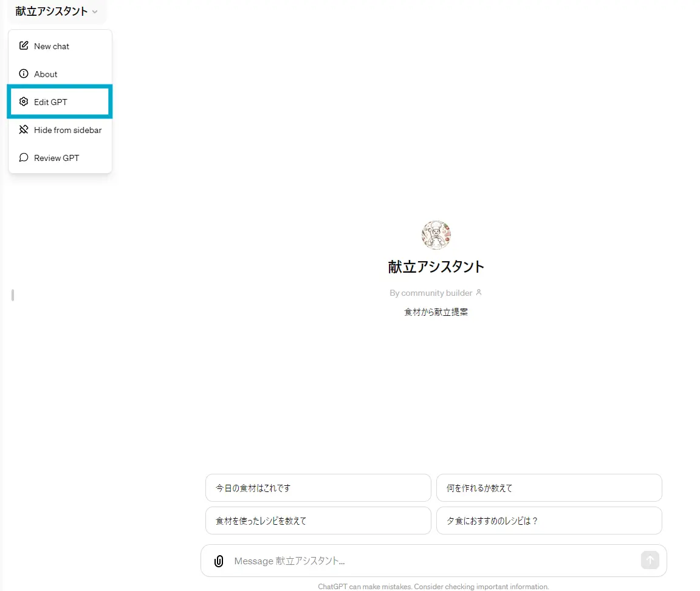Screen dimensions: 700x591
Task: Click the 何を作れるか教えて suggestion
Action: (x=549, y=488)
